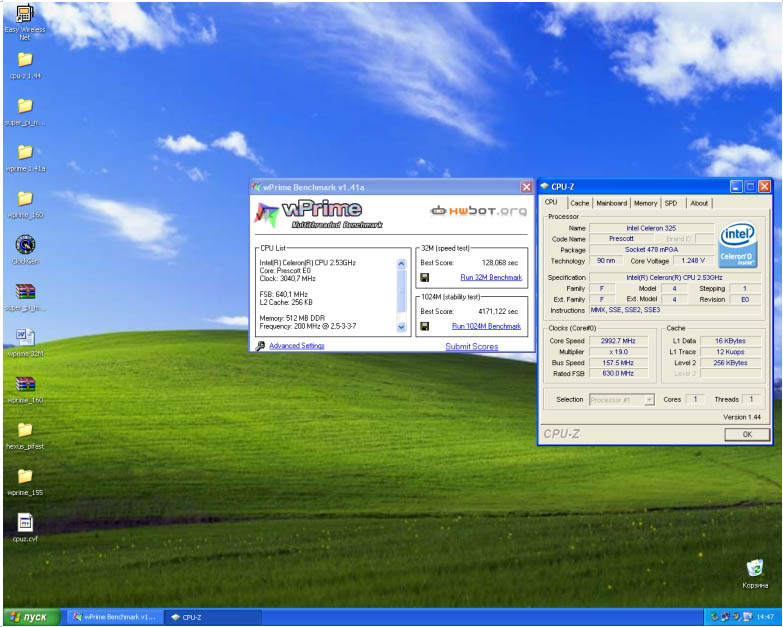Click the Name field showing Intel Celeron 325
Viewport: 783px width, 627px height.
(651, 228)
